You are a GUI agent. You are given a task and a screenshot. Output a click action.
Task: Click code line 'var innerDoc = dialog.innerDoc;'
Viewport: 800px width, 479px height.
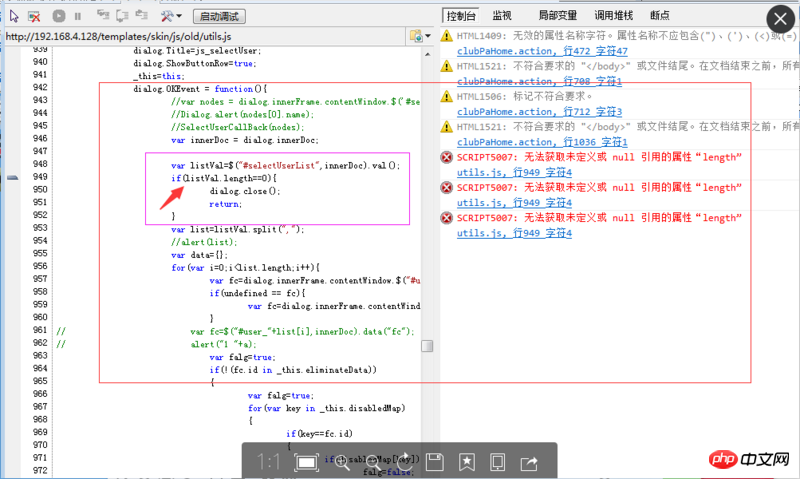(245, 140)
